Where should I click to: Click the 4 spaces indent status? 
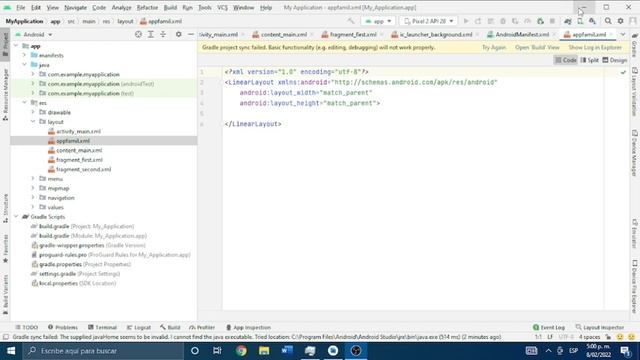590,337
